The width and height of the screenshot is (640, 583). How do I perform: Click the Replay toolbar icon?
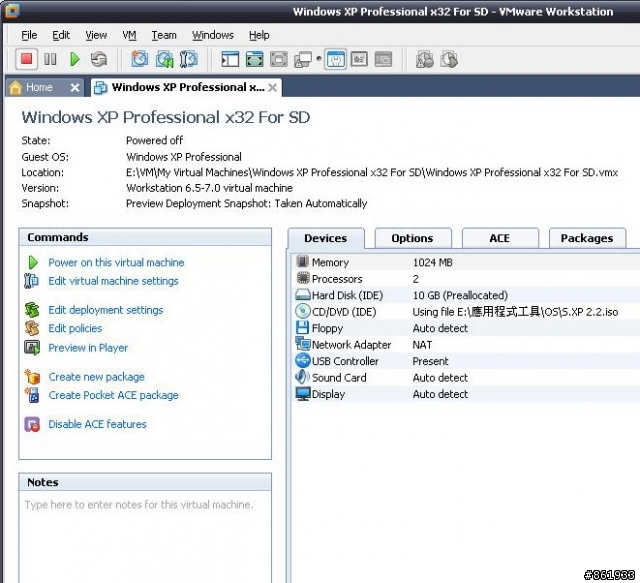click(449, 60)
